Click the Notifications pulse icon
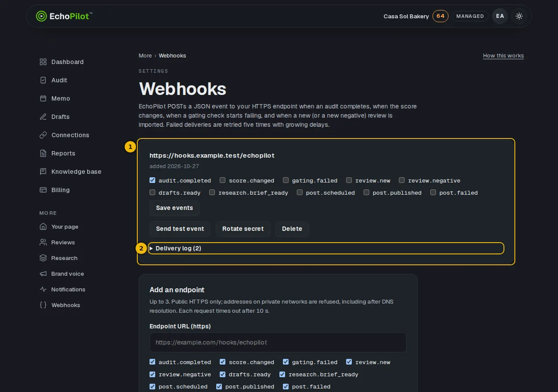This screenshot has width=558, height=392. 43,289
